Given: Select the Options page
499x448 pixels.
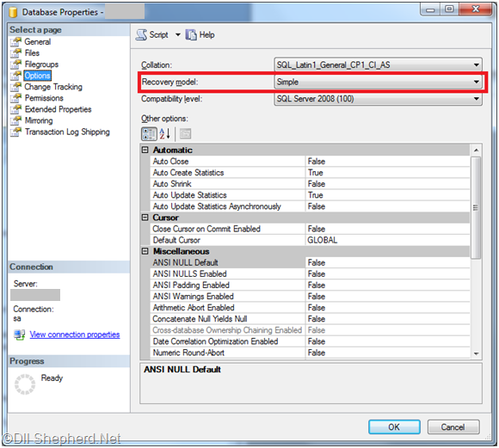Looking at the screenshot, I should click(37, 76).
